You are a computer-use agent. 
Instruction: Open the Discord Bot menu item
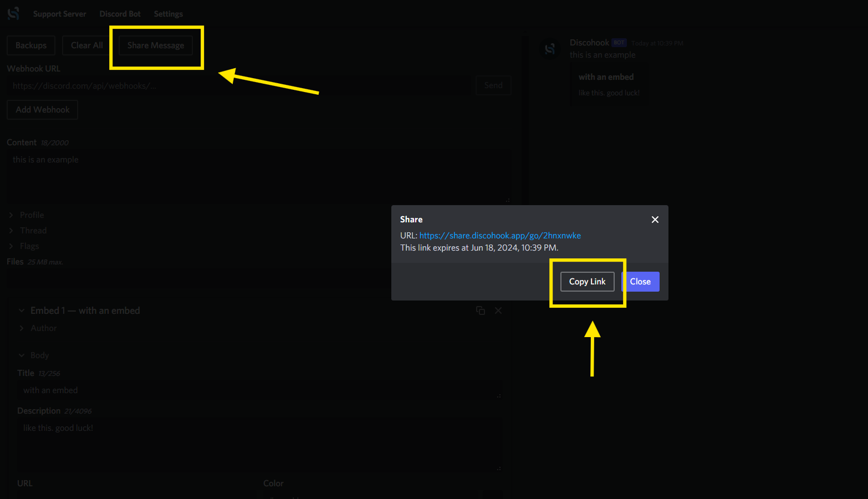click(x=120, y=14)
